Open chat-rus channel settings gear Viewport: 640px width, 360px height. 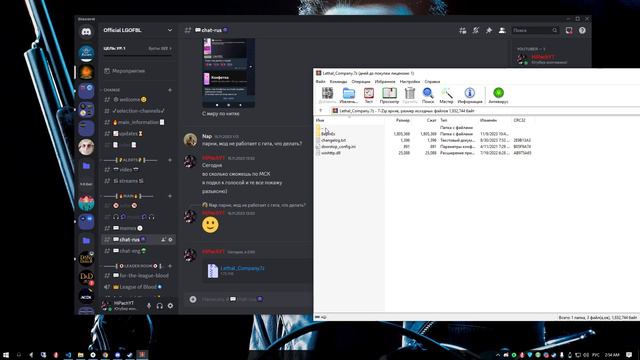pos(171,240)
